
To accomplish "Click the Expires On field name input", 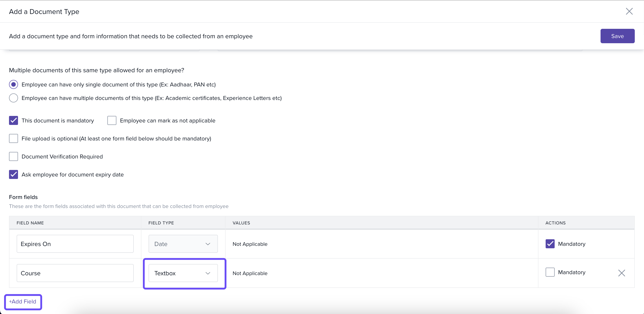I will tap(75, 244).
